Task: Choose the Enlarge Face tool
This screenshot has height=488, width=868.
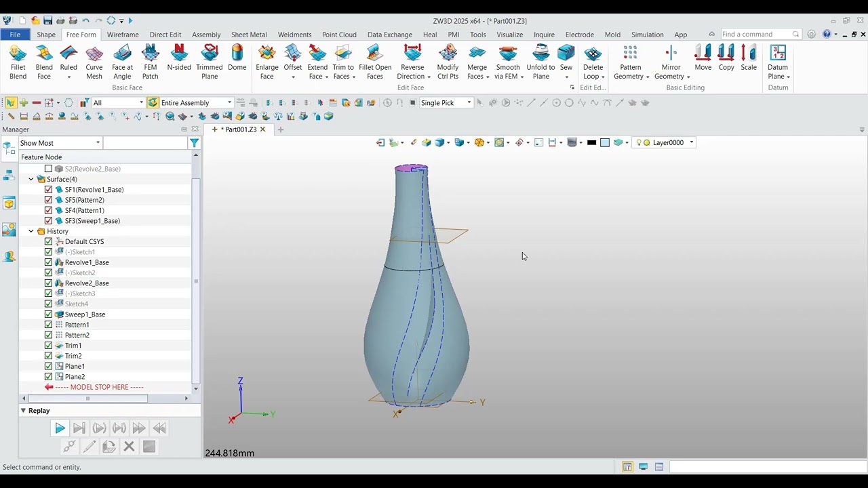Action: tap(267, 62)
